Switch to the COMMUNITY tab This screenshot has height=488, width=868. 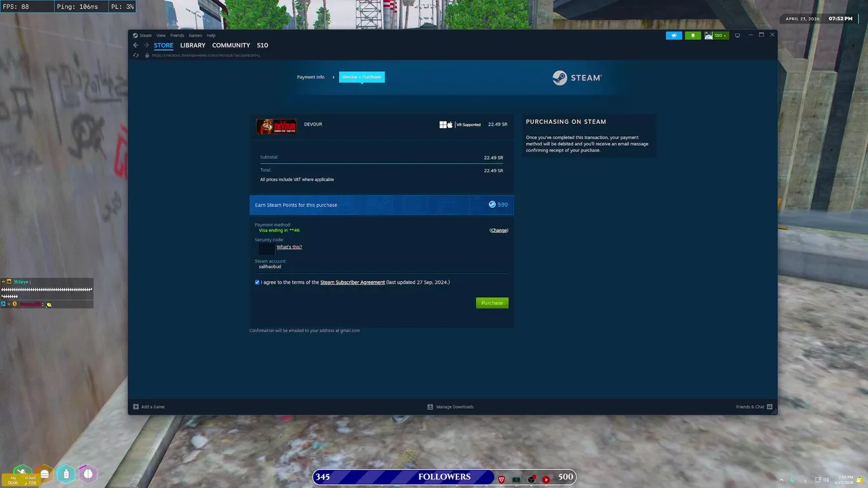231,45
